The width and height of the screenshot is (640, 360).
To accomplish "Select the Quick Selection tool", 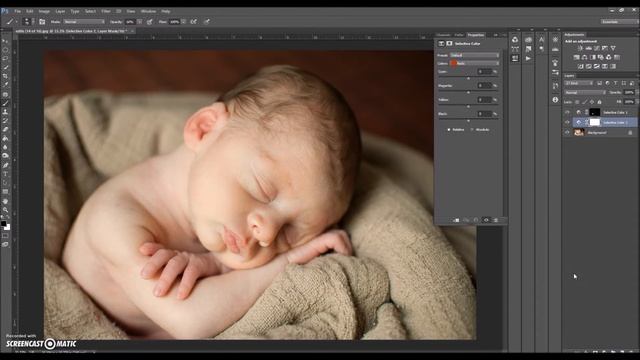I will click(5, 67).
